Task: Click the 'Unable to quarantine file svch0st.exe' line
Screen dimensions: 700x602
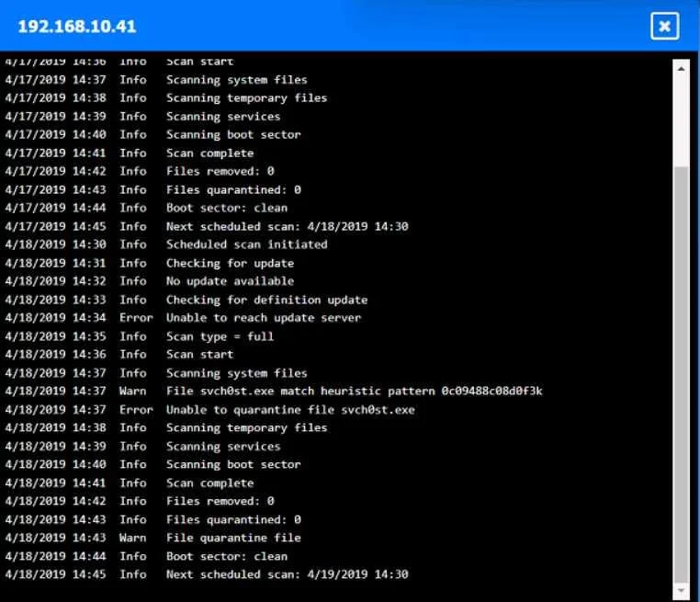Action: coord(209,410)
